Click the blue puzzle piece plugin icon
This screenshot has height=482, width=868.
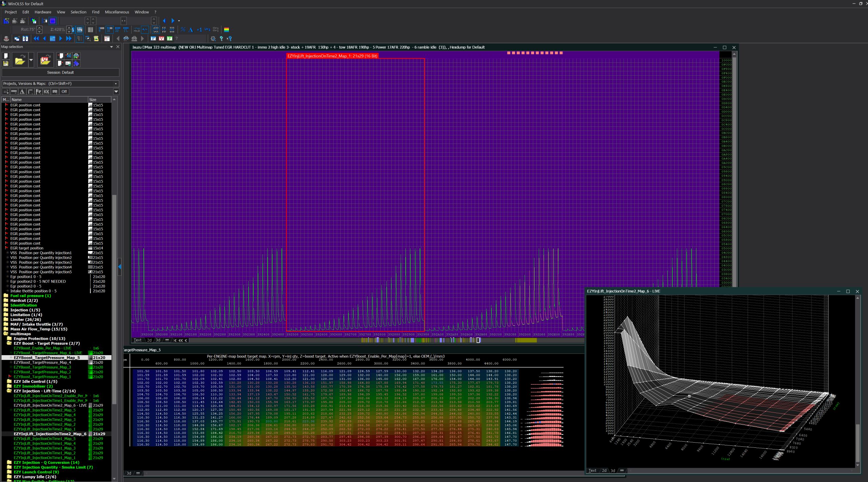coord(76,63)
